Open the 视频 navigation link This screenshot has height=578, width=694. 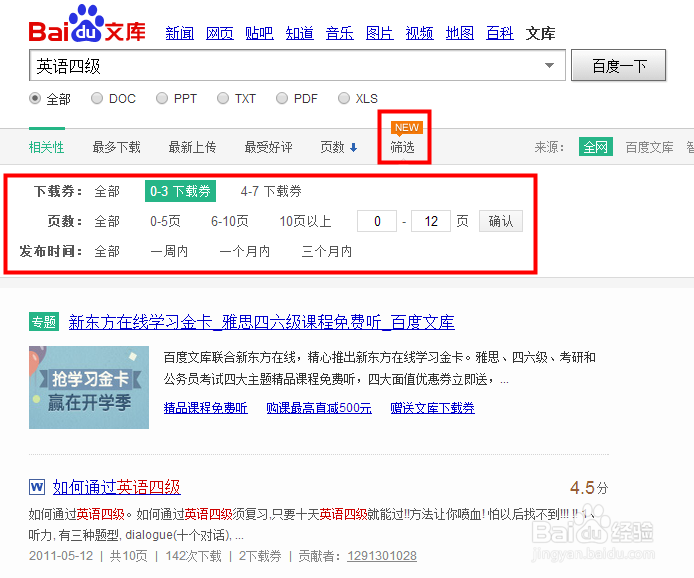click(420, 33)
